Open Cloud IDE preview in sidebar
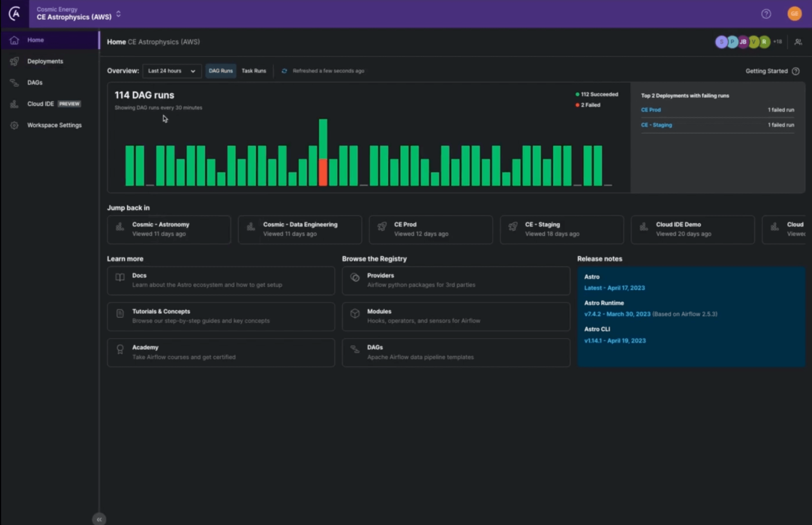812x525 pixels. coord(41,104)
